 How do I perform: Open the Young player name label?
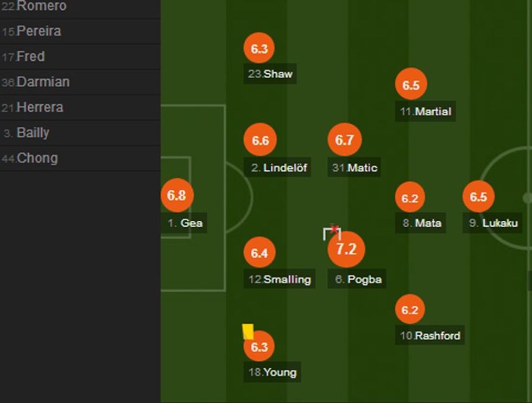(273, 372)
